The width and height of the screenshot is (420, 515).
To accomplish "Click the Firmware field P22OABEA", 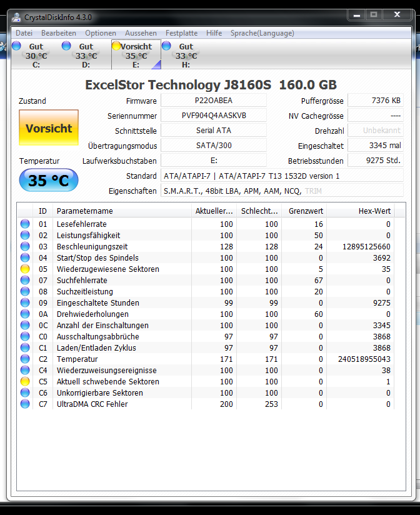I will click(x=214, y=100).
